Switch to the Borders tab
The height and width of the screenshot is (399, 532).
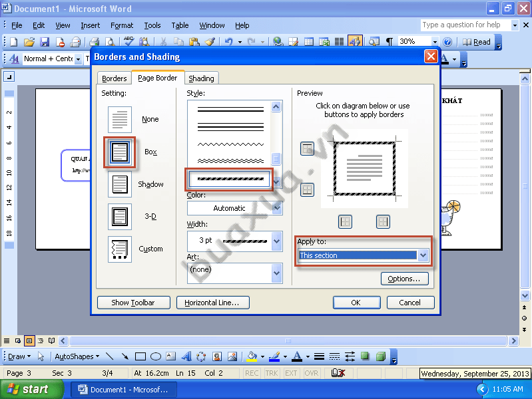(114, 78)
